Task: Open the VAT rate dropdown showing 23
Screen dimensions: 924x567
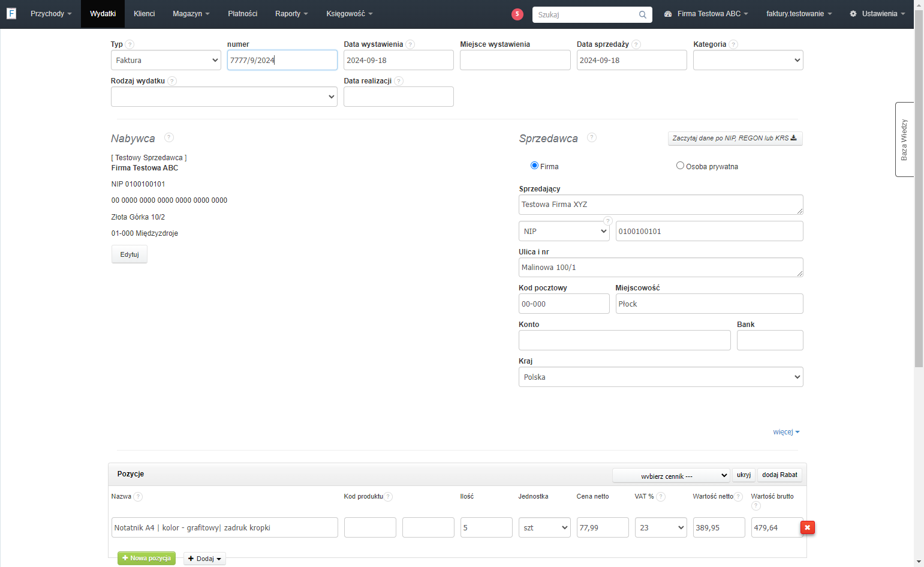Action: 661,527
